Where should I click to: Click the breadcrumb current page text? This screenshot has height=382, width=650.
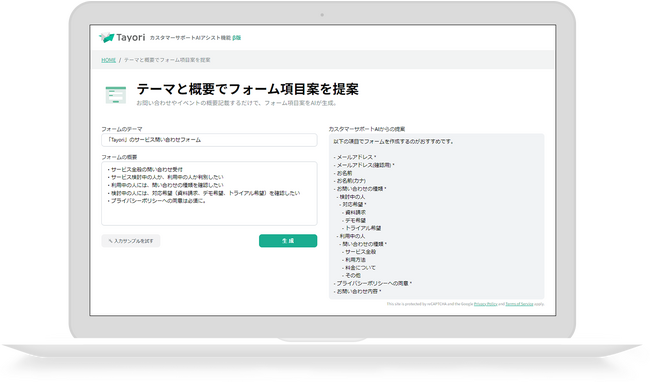coord(167,60)
